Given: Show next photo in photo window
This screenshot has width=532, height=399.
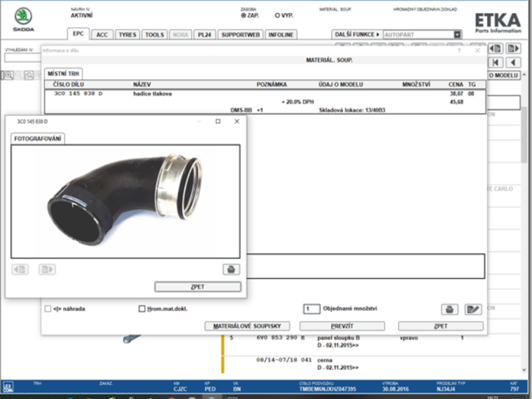Looking at the screenshot, I should coord(46,269).
